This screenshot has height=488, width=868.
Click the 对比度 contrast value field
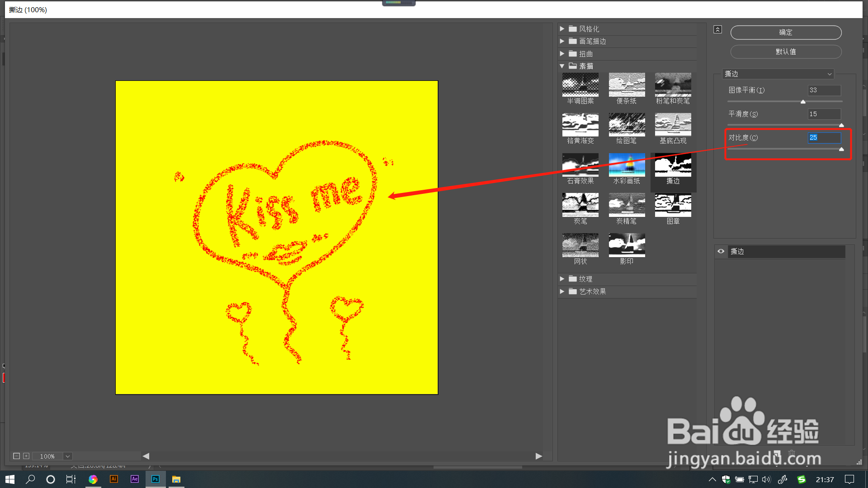825,137
